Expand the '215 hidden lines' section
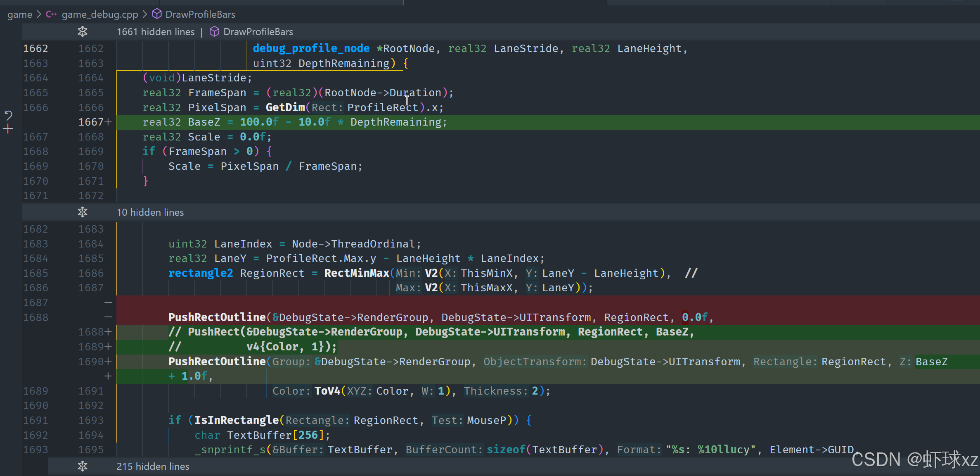 coord(153,466)
